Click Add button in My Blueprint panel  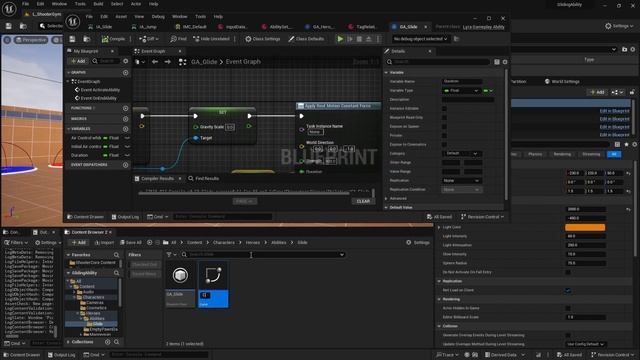tap(78, 61)
